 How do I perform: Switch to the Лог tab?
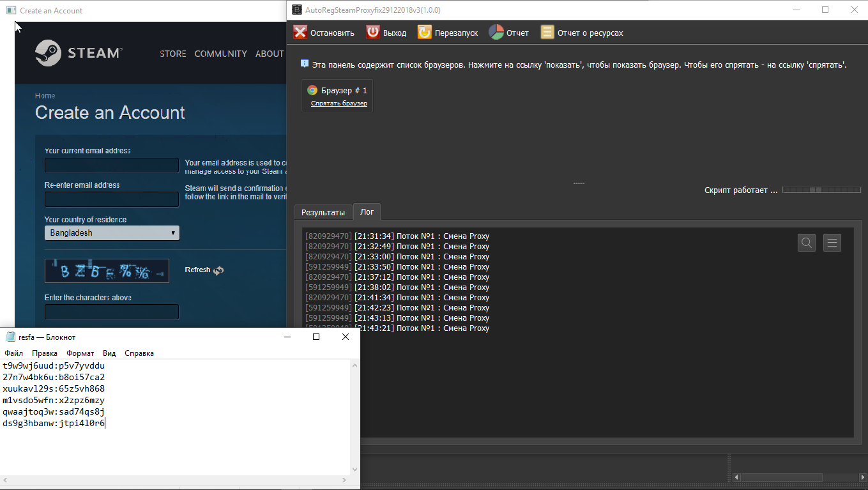tap(367, 211)
